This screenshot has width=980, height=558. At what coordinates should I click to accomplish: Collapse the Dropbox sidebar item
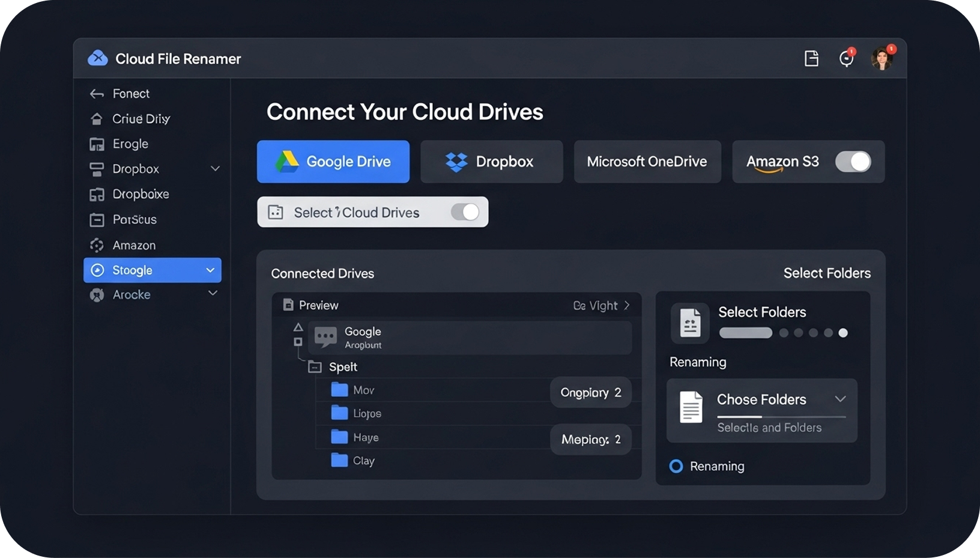click(215, 169)
